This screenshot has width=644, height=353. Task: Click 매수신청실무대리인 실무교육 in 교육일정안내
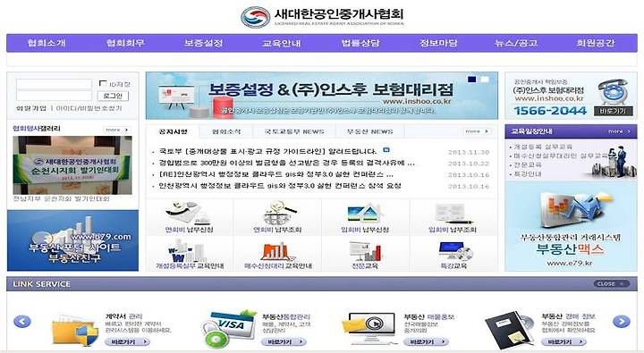point(561,155)
